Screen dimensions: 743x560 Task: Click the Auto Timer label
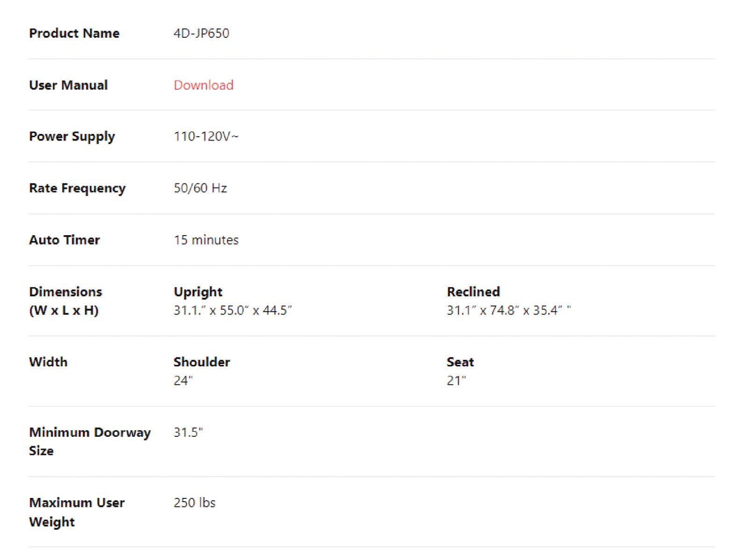64,240
